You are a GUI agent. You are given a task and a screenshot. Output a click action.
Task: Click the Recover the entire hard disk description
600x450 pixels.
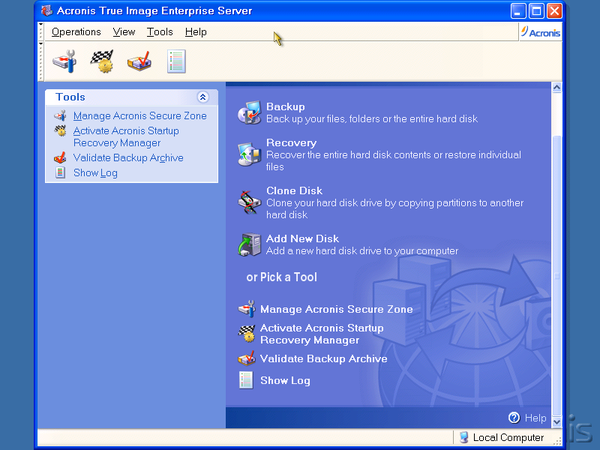[x=394, y=161]
